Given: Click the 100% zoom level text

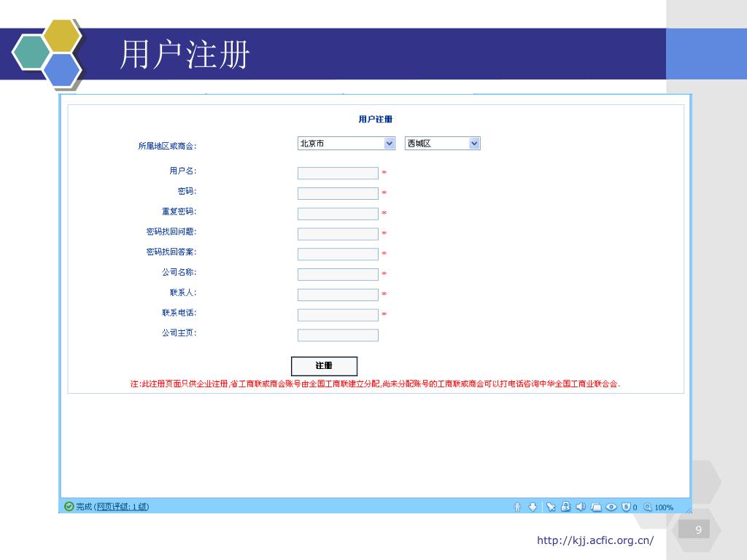Looking at the screenshot, I should click(664, 507).
